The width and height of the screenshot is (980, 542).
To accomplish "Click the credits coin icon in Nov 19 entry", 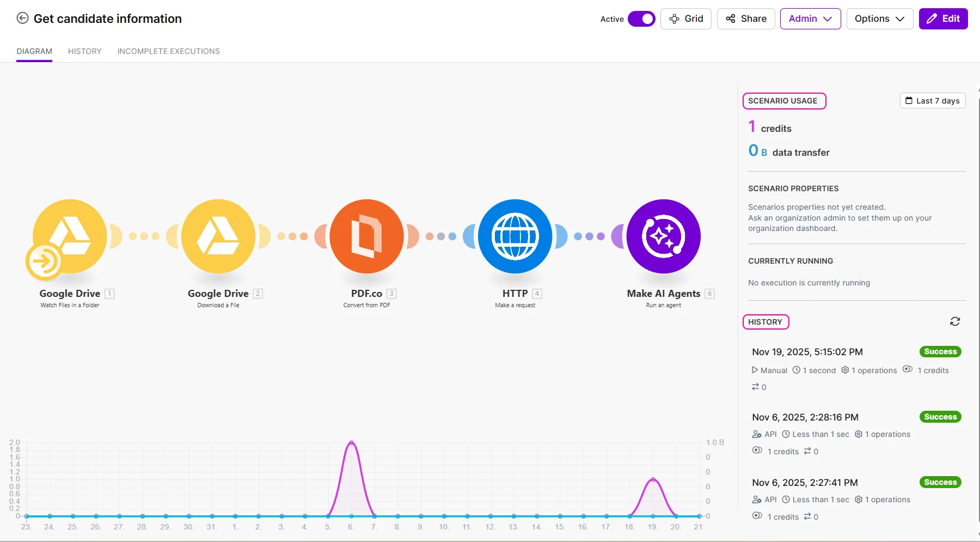I will click(907, 369).
